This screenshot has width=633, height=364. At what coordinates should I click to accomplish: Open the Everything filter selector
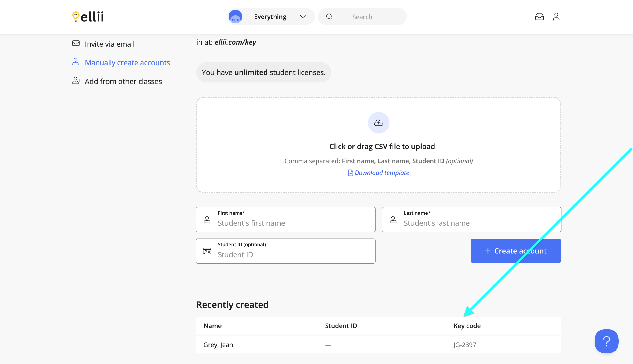pos(270,17)
